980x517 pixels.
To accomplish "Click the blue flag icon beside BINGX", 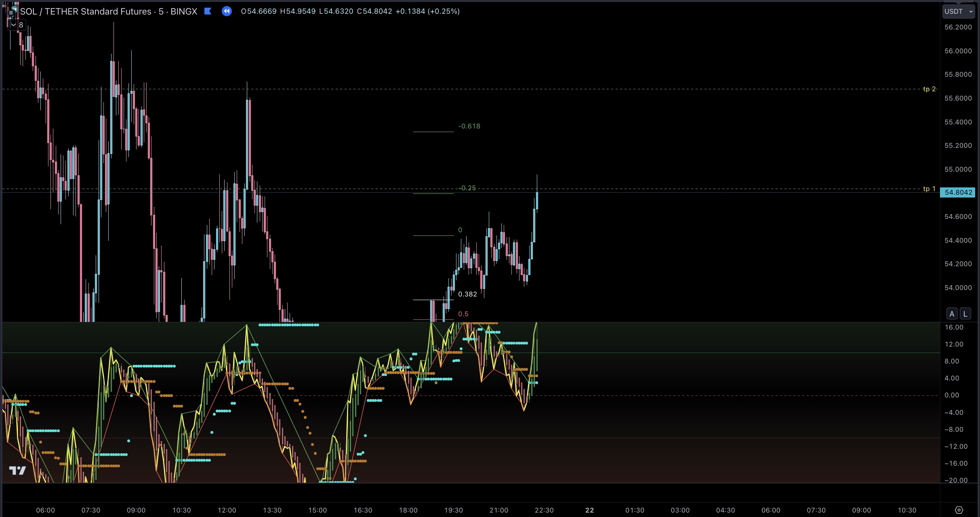I will tap(208, 11).
